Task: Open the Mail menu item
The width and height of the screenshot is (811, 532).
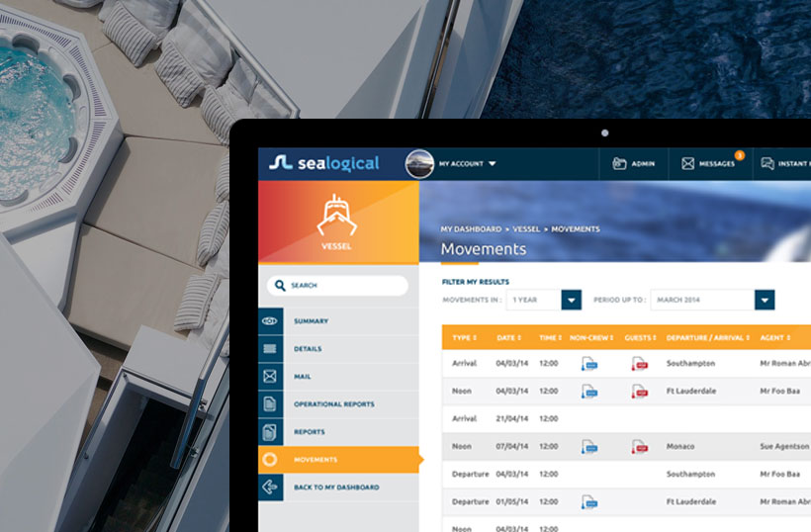Action: (x=302, y=377)
